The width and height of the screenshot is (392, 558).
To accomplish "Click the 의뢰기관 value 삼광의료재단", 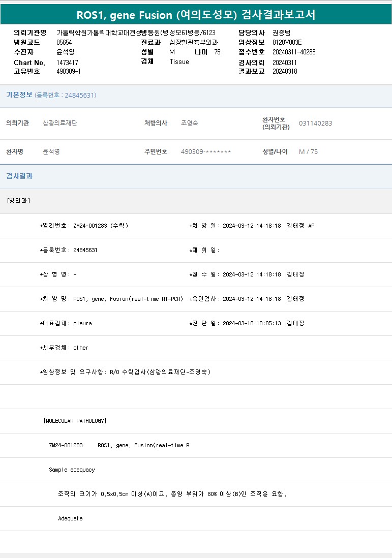I will 60,123.
